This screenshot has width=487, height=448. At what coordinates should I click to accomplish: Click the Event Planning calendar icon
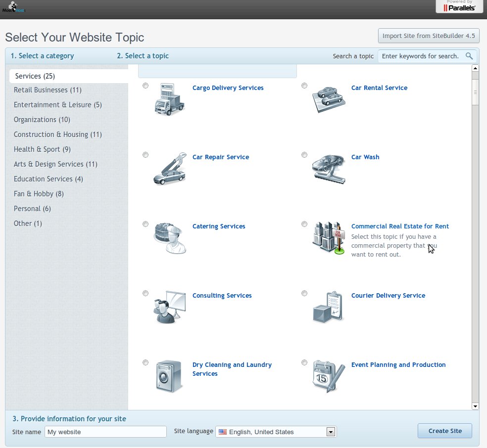coord(328,376)
